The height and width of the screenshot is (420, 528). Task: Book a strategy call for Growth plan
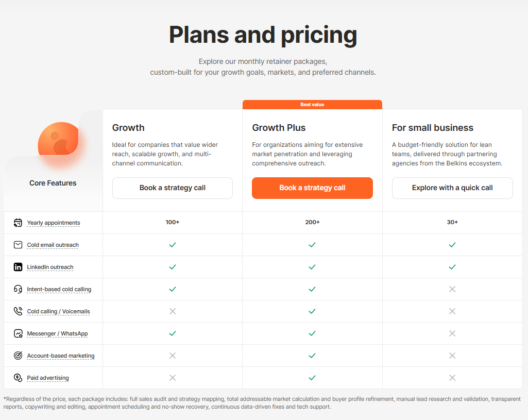tap(173, 188)
